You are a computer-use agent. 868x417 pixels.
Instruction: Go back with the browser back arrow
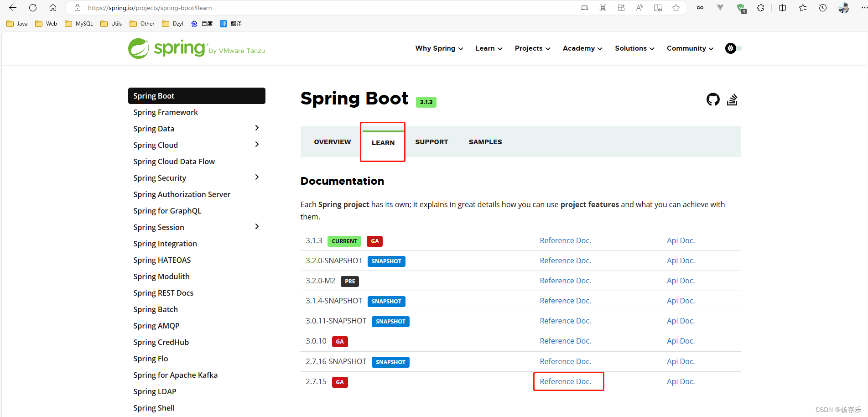[13, 8]
